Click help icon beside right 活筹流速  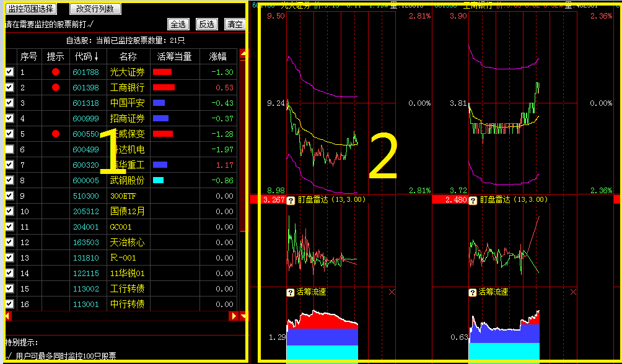point(473,292)
